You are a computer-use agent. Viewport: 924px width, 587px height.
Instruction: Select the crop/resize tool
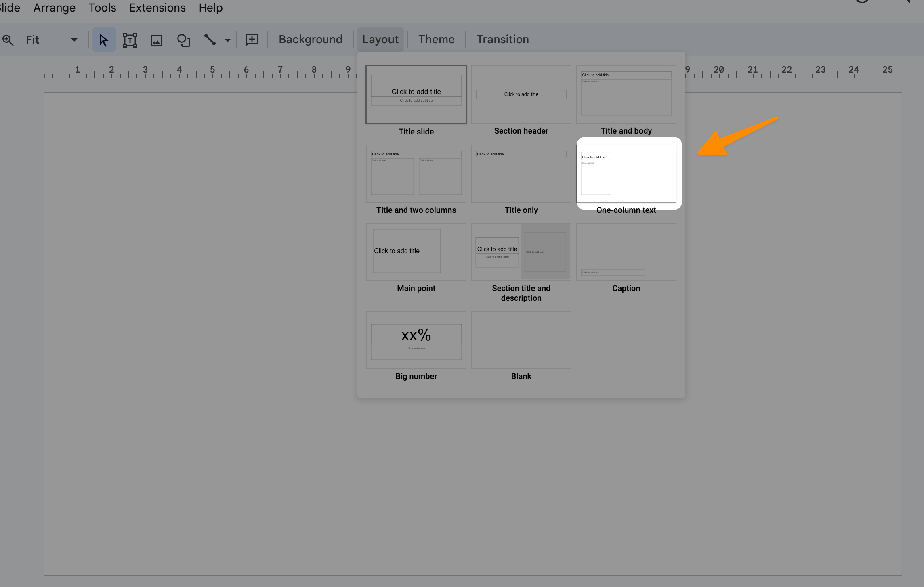[129, 38]
